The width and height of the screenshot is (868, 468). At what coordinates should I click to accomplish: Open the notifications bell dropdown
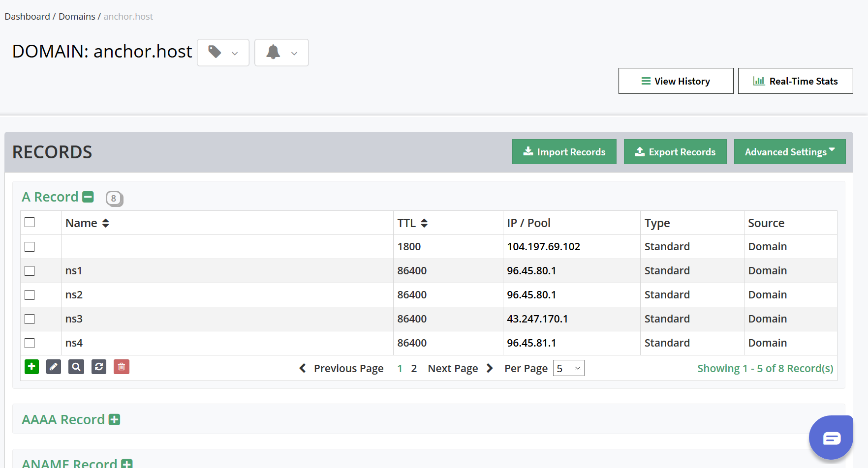281,53
